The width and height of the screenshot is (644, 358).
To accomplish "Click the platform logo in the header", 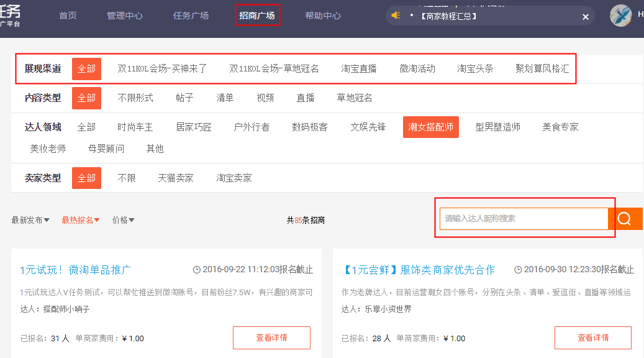I will 11,15.
